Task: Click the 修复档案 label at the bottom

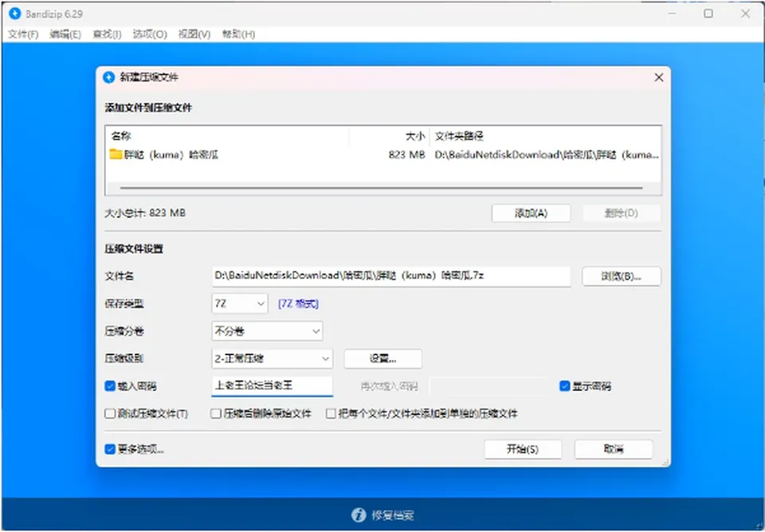Action: pyautogui.click(x=393, y=515)
